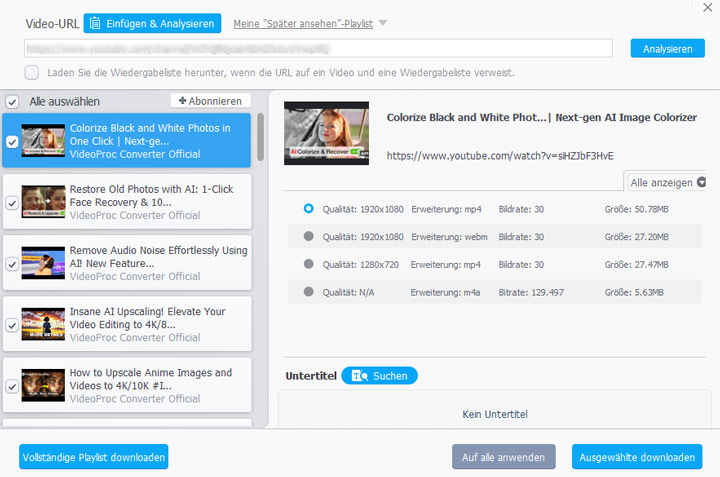
Task: Click the Einfügen & Analysieren button
Action: pyautogui.click(x=152, y=23)
